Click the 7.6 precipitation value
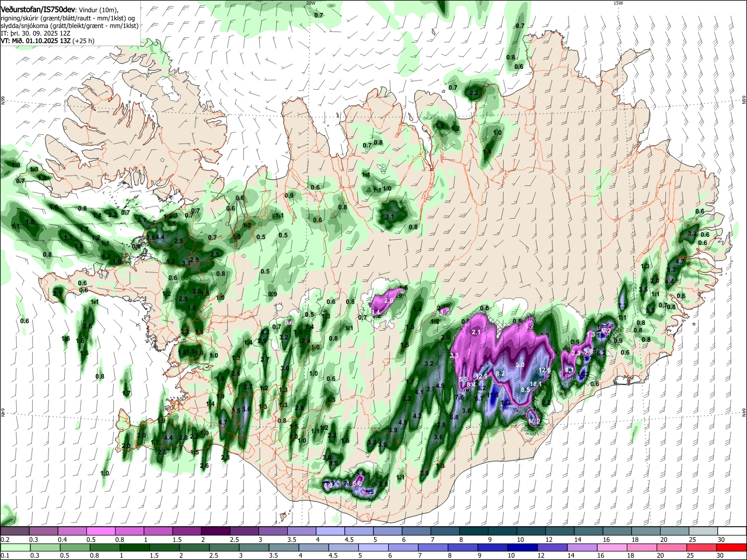Screen dimensions: 747x560 459,397
